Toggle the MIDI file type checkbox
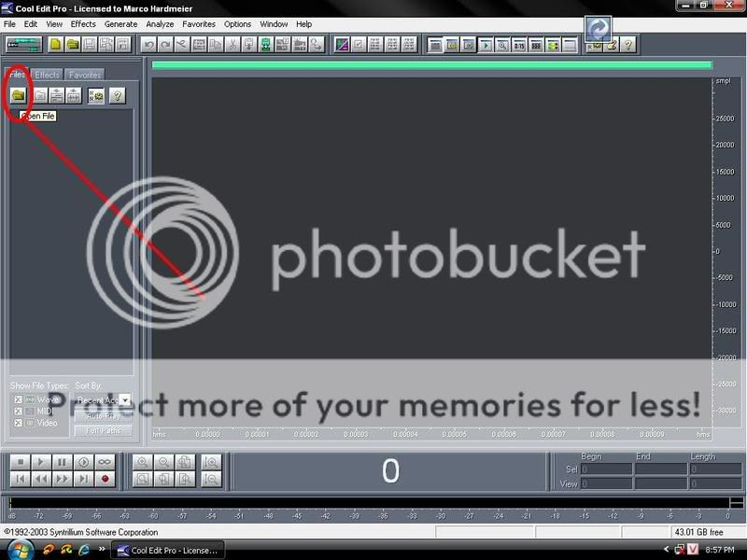The image size is (747, 560). point(18,411)
